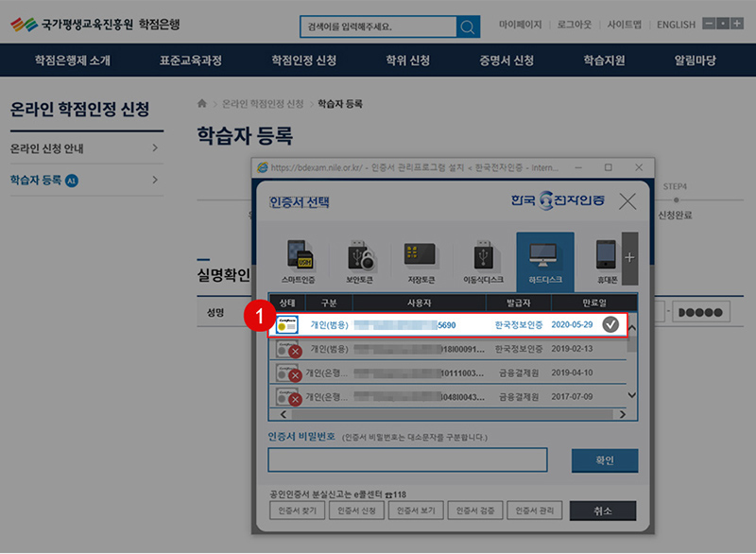Image resolution: width=756 pixels, height=554 pixels.
Task: Select the 하드디스크 storage icon
Action: click(x=544, y=260)
